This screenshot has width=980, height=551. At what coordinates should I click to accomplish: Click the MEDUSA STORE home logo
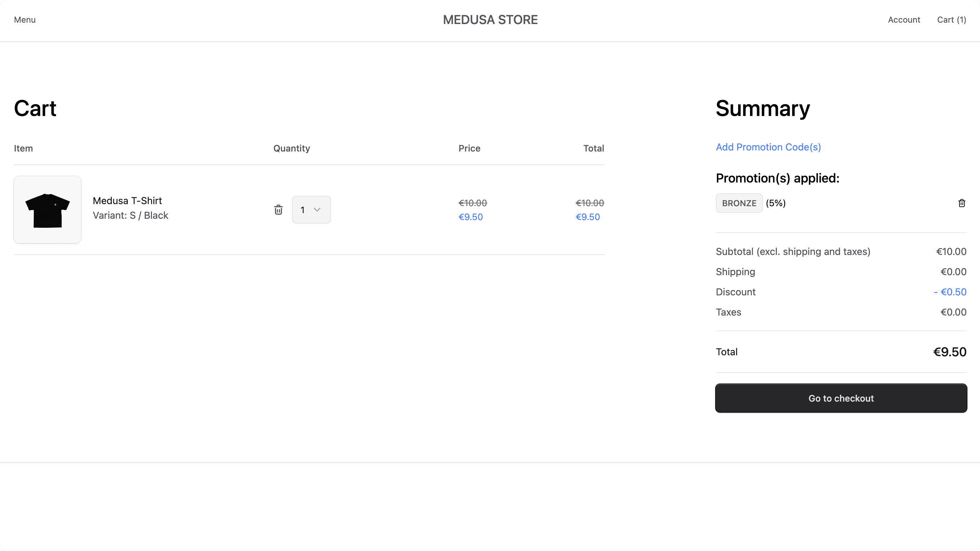pyautogui.click(x=490, y=20)
